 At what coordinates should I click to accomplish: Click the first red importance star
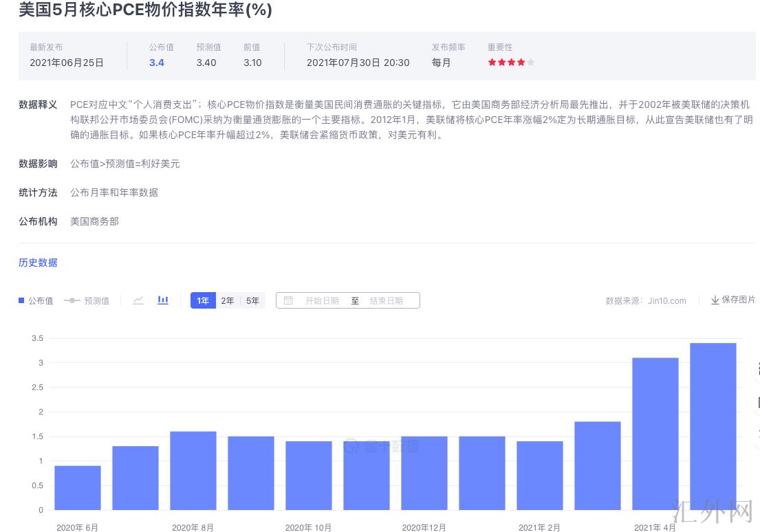click(492, 63)
